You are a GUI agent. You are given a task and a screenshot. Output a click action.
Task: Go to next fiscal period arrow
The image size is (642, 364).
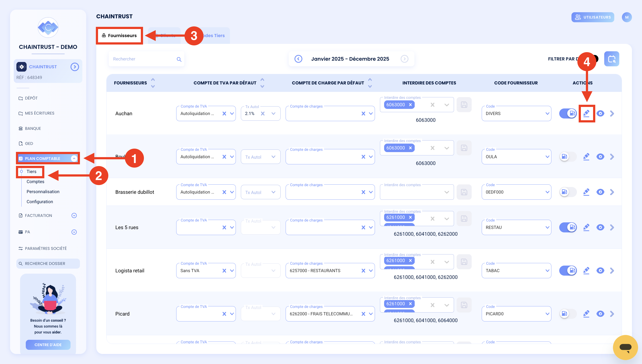tap(404, 59)
